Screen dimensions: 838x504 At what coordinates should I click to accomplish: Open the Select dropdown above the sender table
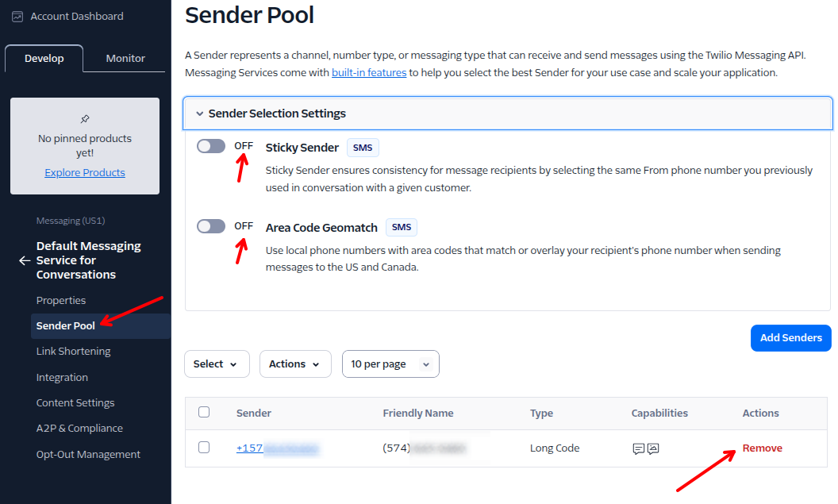(x=217, y=364)
